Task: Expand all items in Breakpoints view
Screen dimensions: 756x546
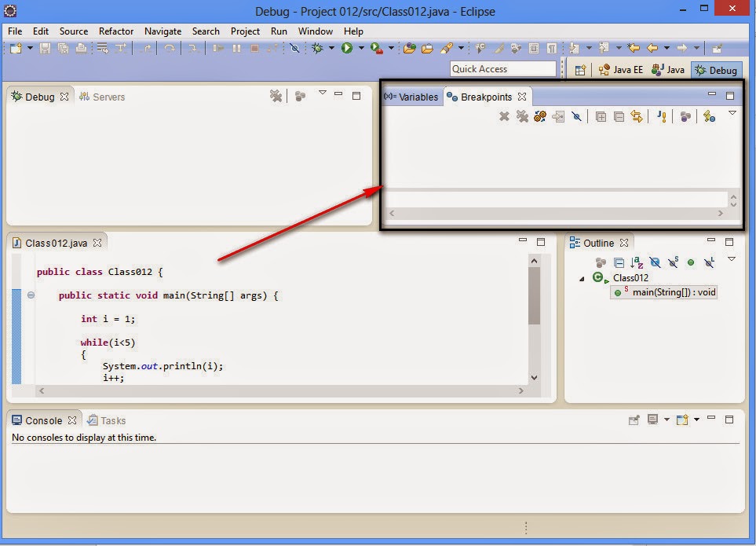Action: point(601,115)
